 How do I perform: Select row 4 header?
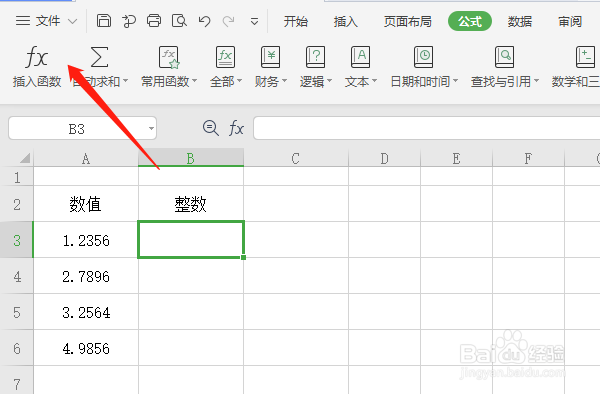tap(17, 276)
